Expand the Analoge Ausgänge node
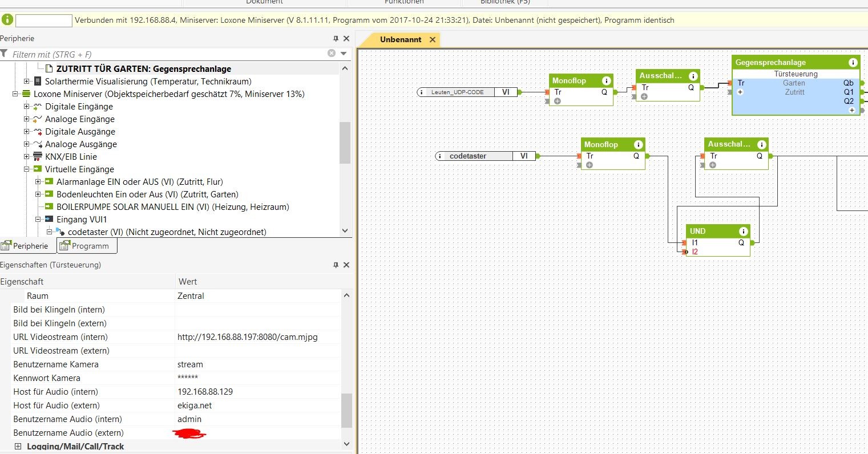The width and height of the screenshot is (868, 454). [26, 144]
